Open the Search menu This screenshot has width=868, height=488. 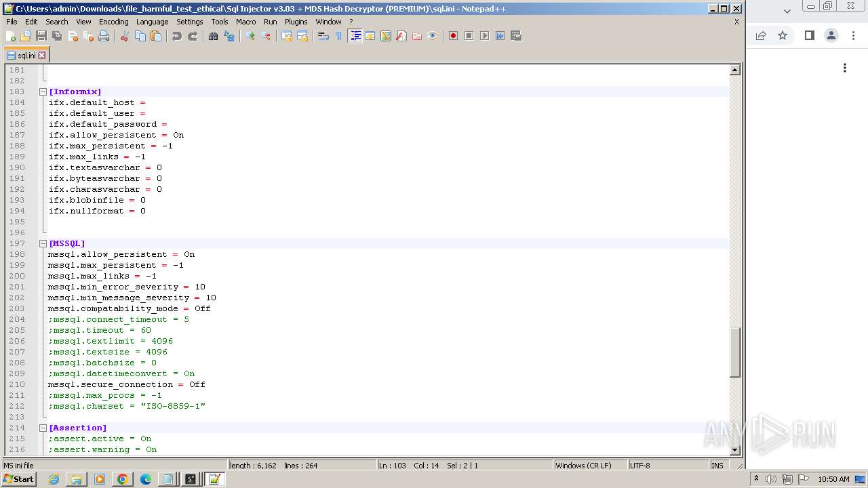(x=57, y=22)
